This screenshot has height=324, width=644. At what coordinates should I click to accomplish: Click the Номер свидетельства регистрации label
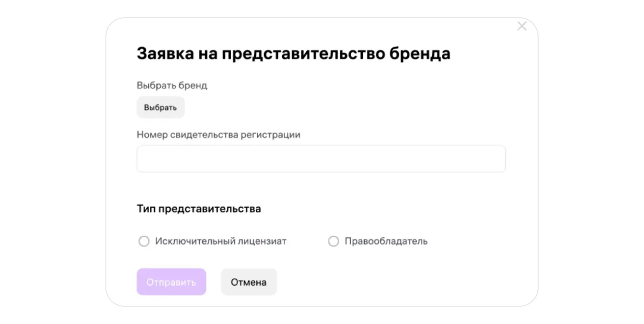pos(218,135)
